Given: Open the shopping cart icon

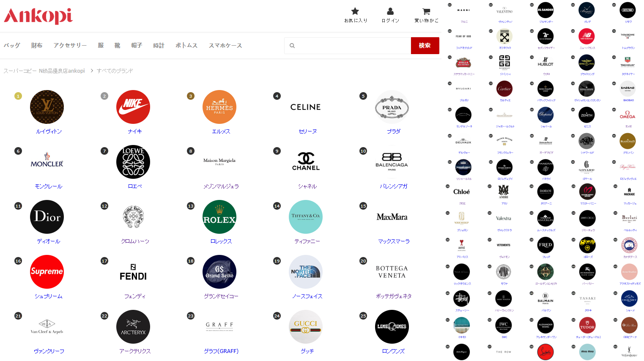Looking at the screenshot, I should click(x=426, y=11).
